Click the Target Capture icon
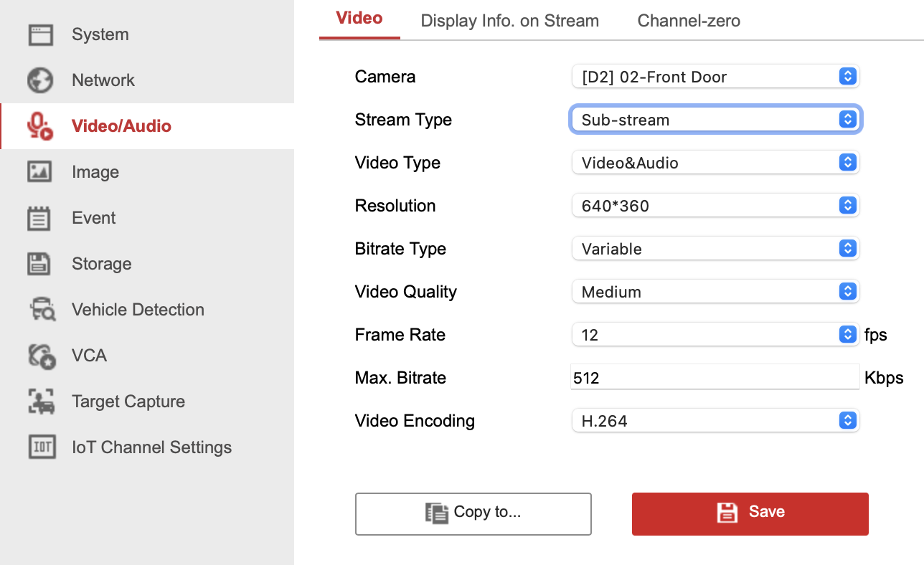The image size is (924, 565). point(42,402)
